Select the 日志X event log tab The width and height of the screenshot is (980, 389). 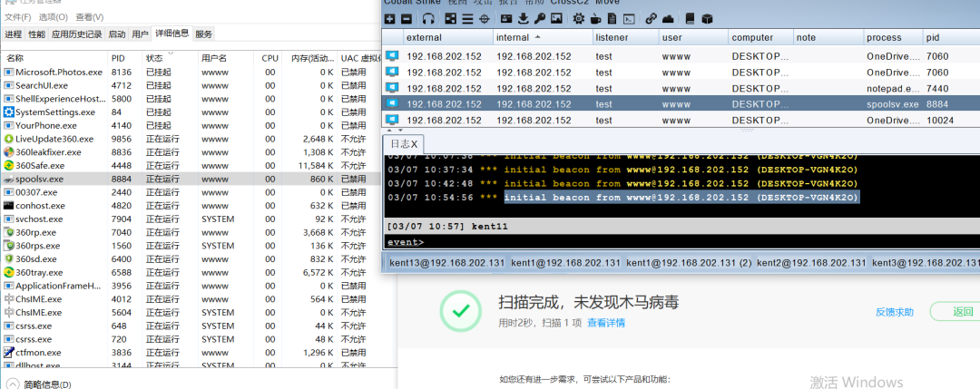[404, 144]
